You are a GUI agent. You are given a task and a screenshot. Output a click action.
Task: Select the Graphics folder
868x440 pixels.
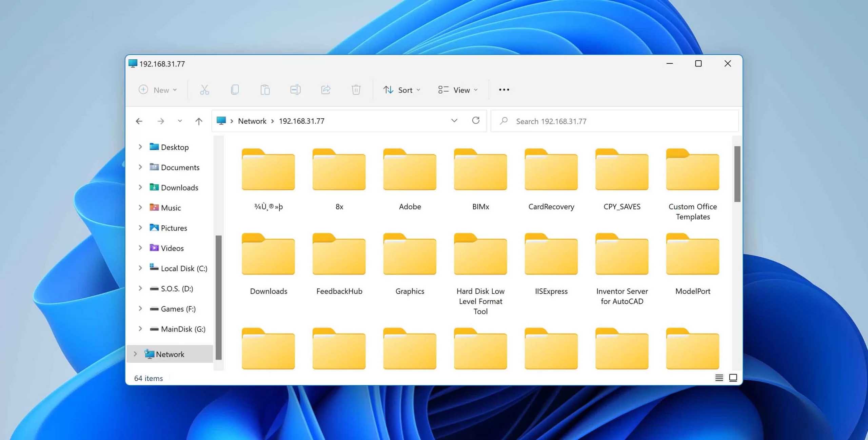click(x=410, y=264)
